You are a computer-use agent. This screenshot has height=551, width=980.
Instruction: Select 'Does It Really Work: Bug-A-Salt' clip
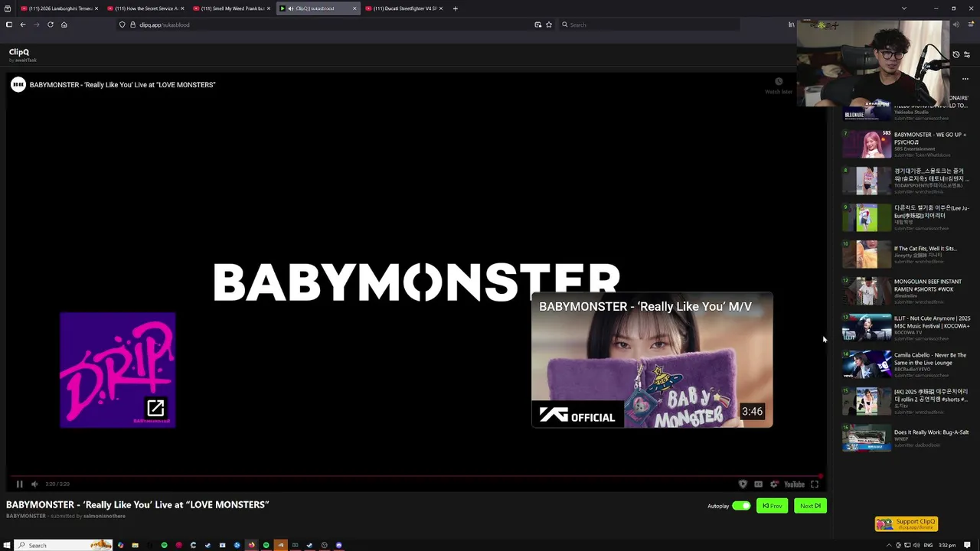click(906, 438)
